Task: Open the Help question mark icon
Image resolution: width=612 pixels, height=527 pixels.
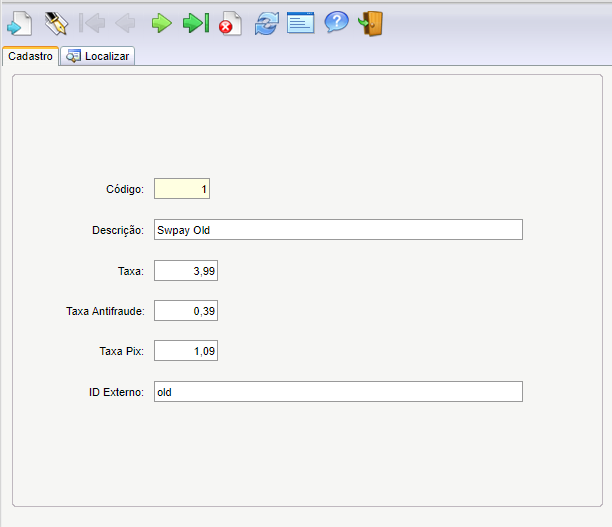Action: [336, 23]
